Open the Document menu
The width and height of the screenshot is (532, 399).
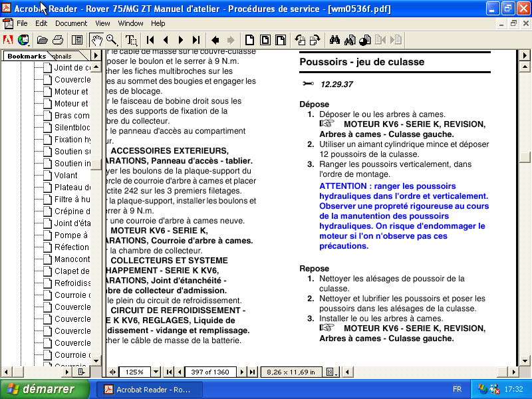[x=71, y=23]
